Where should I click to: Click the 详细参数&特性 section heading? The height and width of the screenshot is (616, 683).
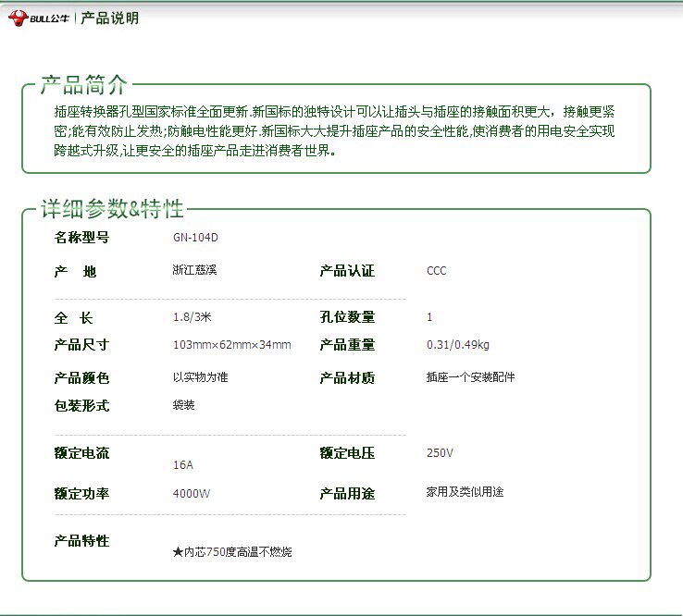click(x=111, y=209)
